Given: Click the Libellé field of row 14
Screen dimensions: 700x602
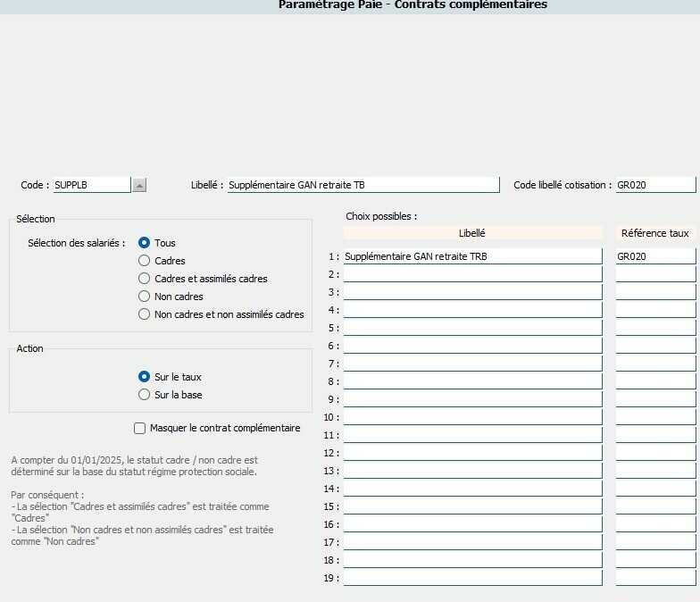Looking at the screenshot, I should point(473,489).
